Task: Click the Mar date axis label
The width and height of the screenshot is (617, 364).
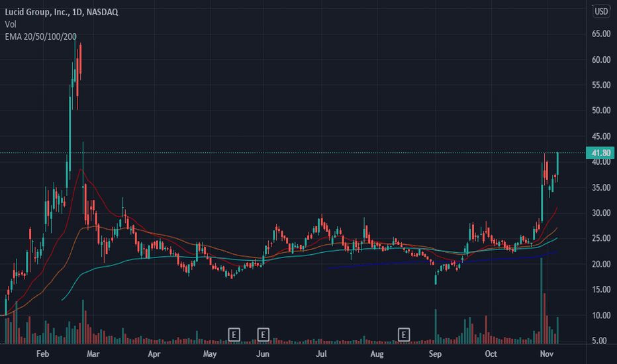Action: 93,354
